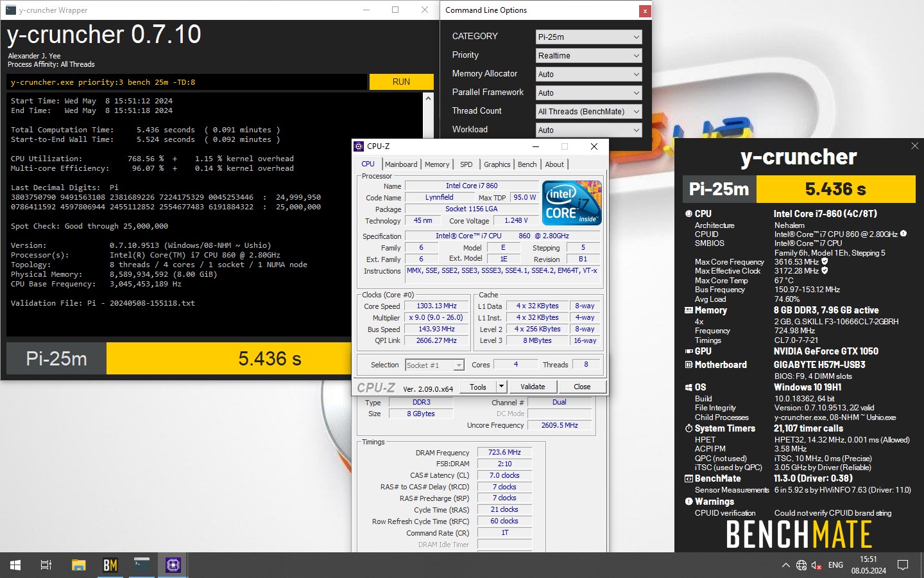Click the Tools button in CPU-Z
This screenshot has height=578, width=924.
pyautogui.click(x=478, y=387)
